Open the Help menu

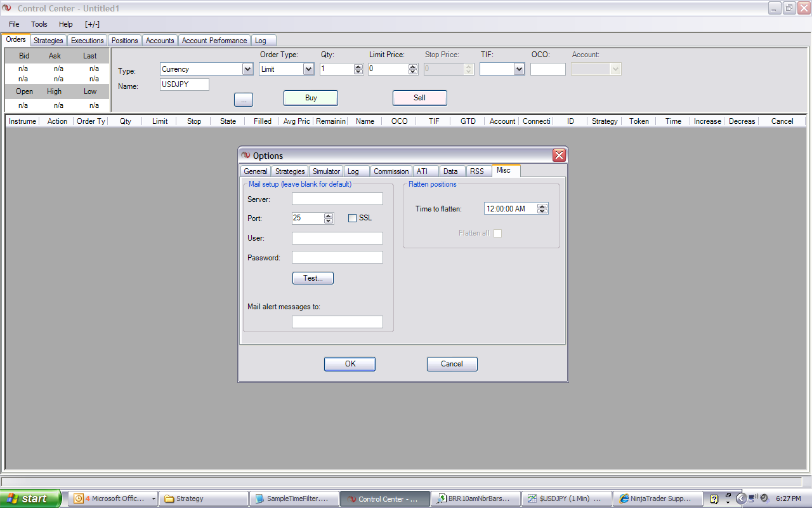pyautogui.click(x=66, y=24)
